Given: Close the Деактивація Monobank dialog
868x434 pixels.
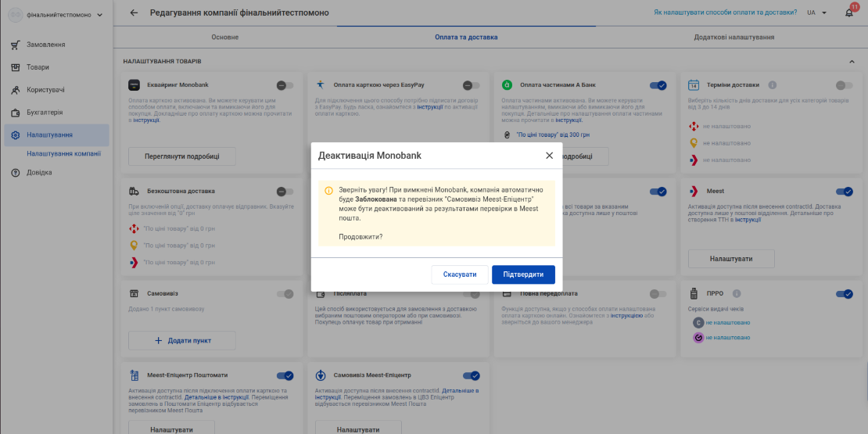Looking at the screenshot, I should click(x=549, y=156).
